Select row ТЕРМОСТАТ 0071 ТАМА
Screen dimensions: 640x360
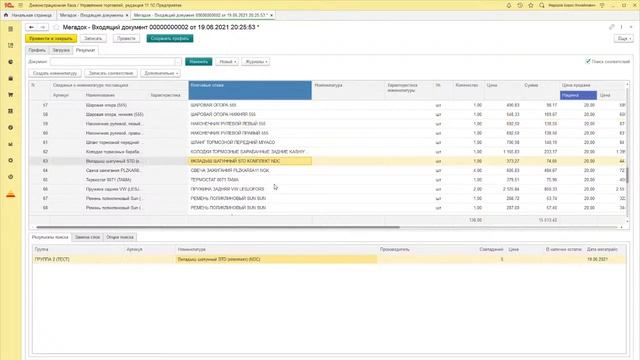pyautogui.click(x=328, y=180)
